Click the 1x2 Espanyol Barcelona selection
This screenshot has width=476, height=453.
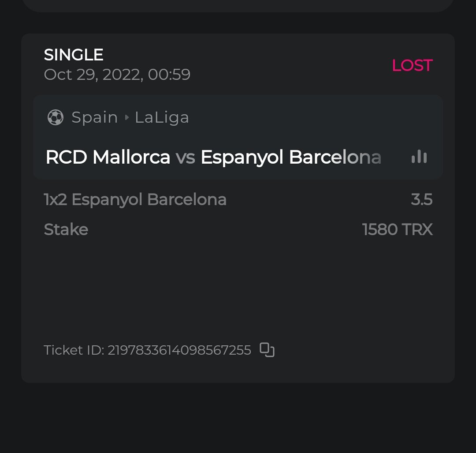135,200
